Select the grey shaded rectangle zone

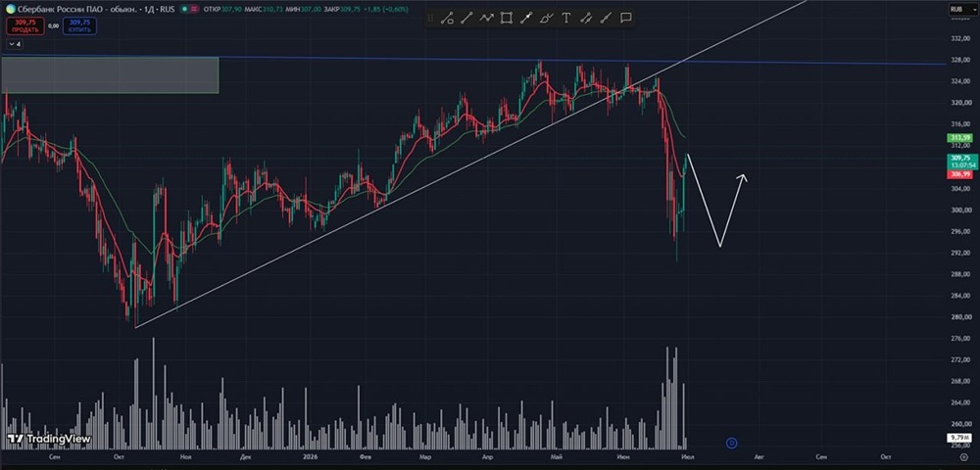pyautogui.click(x=110, y=74)
